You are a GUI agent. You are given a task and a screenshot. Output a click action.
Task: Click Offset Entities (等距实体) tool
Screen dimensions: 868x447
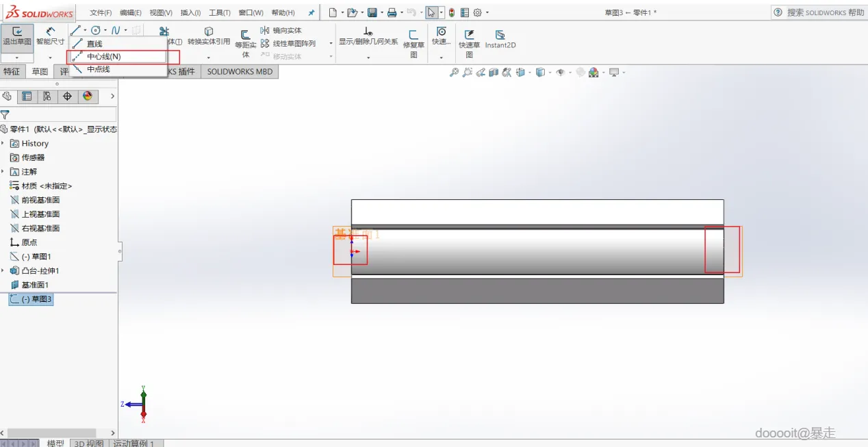pyautogui.click(x=246, y=44)
